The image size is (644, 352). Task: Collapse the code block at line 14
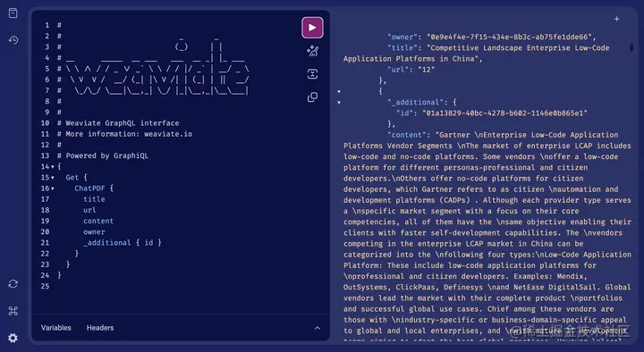[53, 166]
